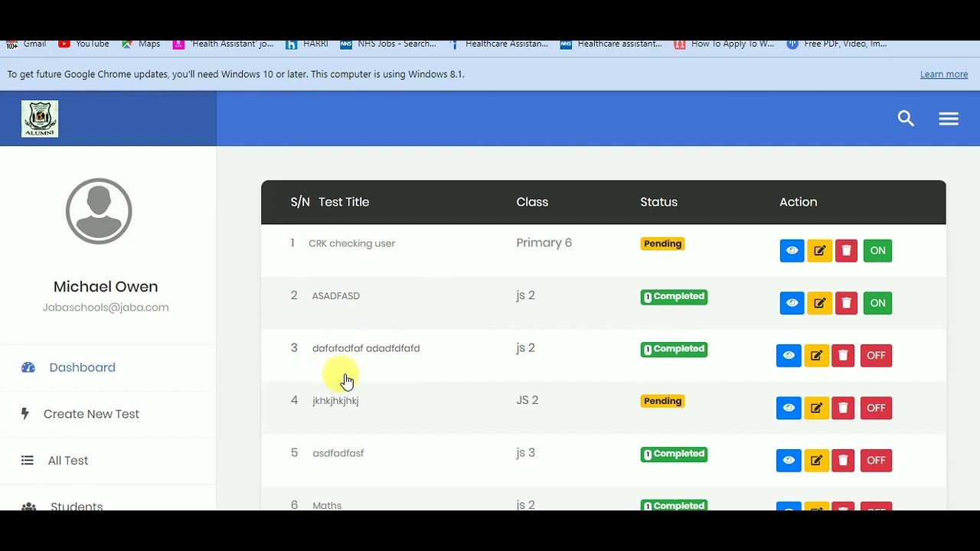Click the Status column header
The image size is (980, 551).
pos(658,202)
